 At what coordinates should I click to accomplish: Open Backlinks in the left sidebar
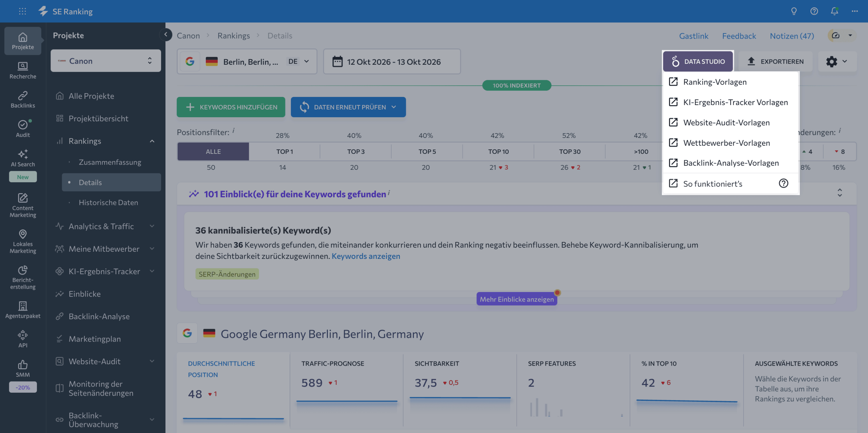point(23,99)
